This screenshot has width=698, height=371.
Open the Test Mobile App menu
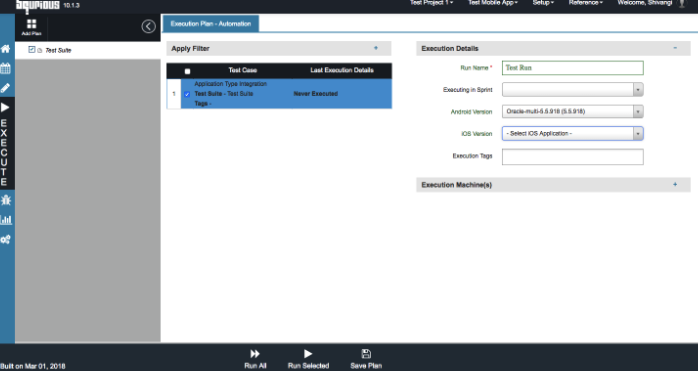(493, 3)
